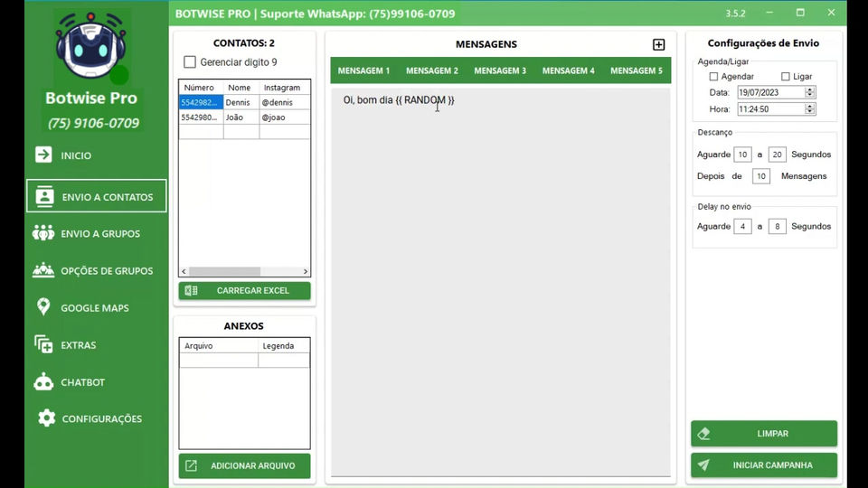Click the message text area with 'Oi, bom dia'
The height and width of the screenshot is (488, 868).
(x=500, y=282)
